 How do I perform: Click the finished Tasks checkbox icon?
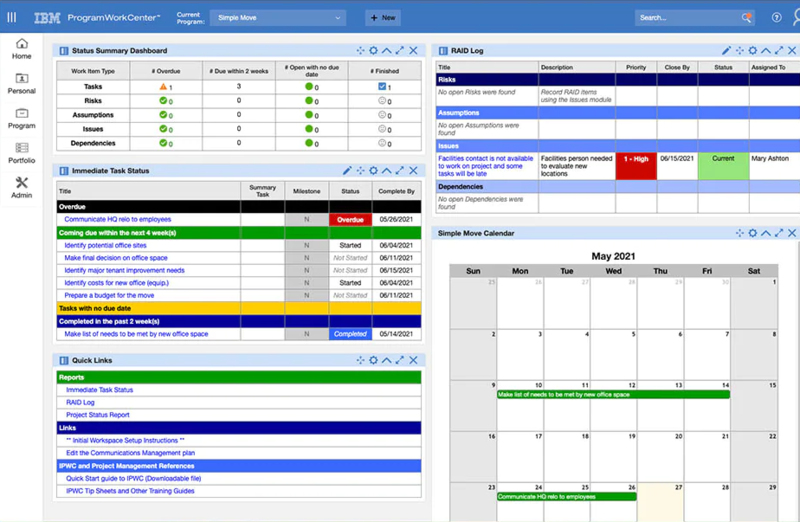(x=382, y=87)
